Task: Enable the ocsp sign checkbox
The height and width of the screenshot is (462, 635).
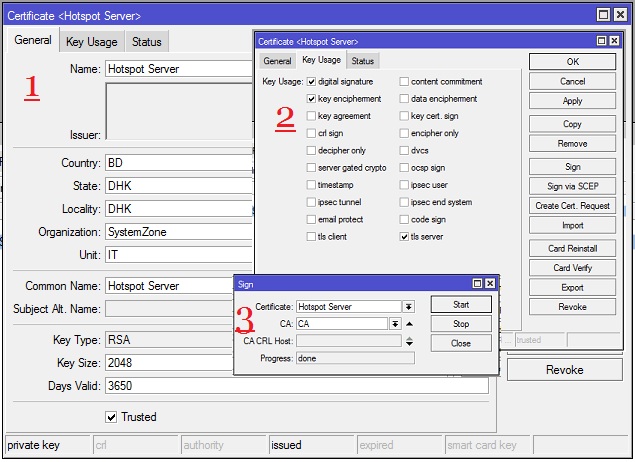Action: (404, 168)
